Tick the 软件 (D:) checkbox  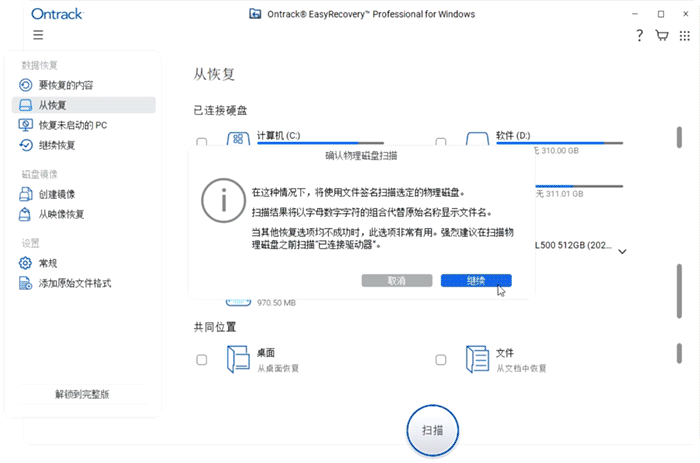pos(441,142)
